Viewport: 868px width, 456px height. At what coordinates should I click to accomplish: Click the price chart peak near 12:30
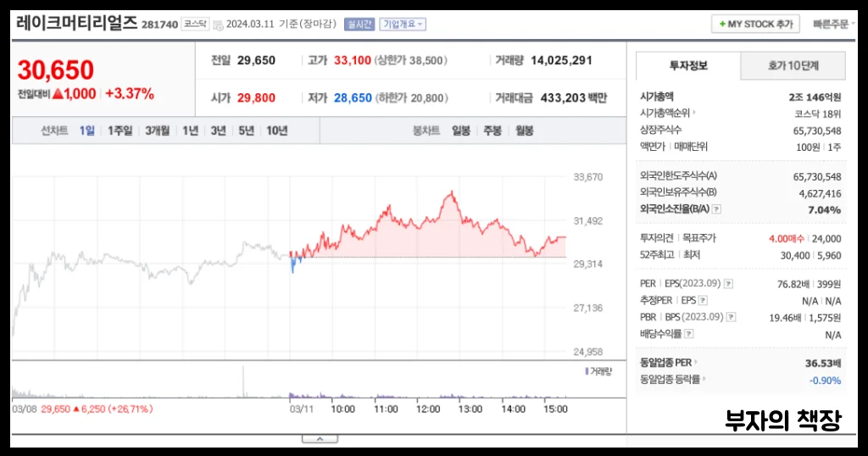(x=452, y=193)
